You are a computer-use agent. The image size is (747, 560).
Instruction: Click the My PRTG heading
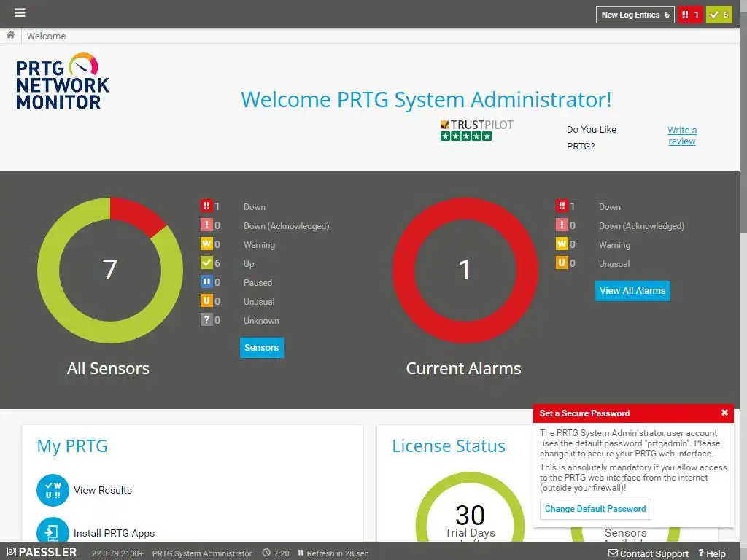tap(72, 446)
